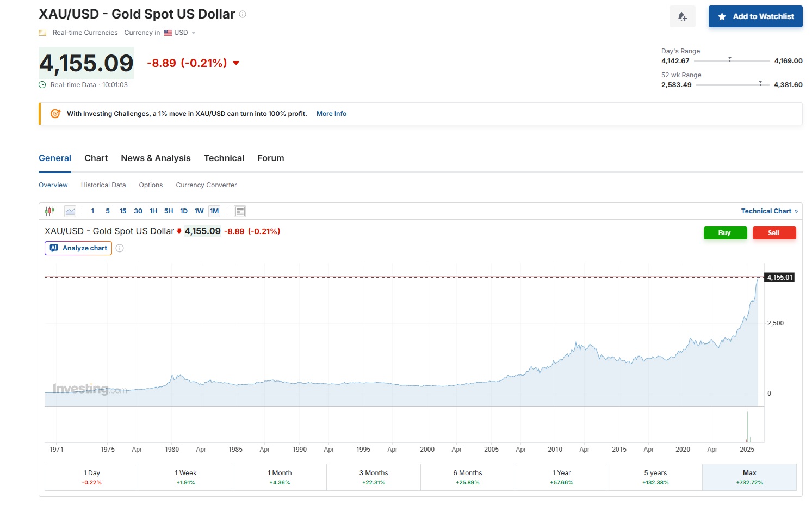Click the create alert bell icon
This screenshot has width=812, height=510.
682,17
